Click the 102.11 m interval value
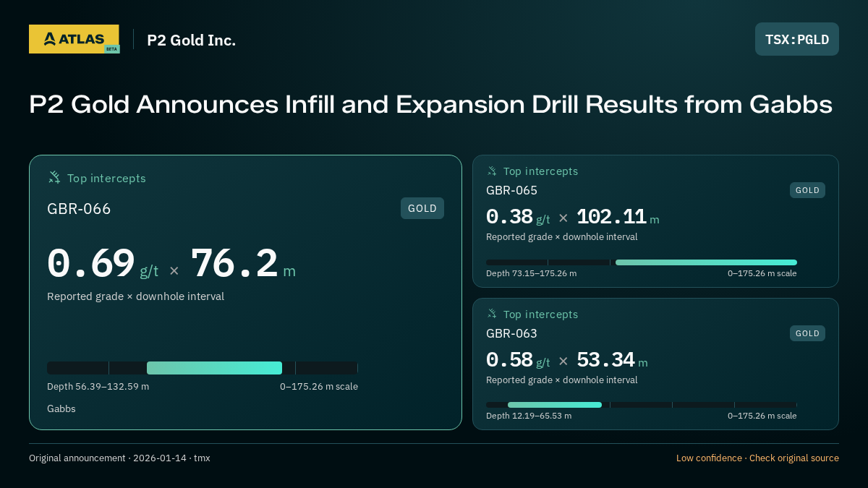 [618, 217]
